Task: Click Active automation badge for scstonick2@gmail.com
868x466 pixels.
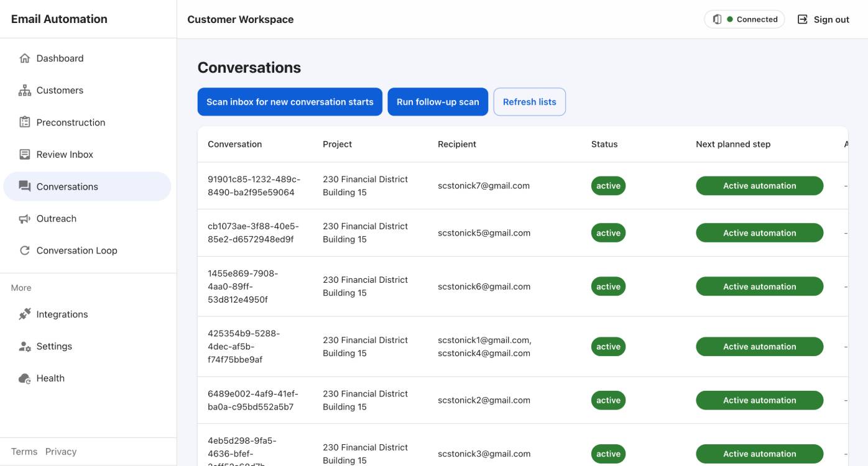Action: (x=759, y=400)
